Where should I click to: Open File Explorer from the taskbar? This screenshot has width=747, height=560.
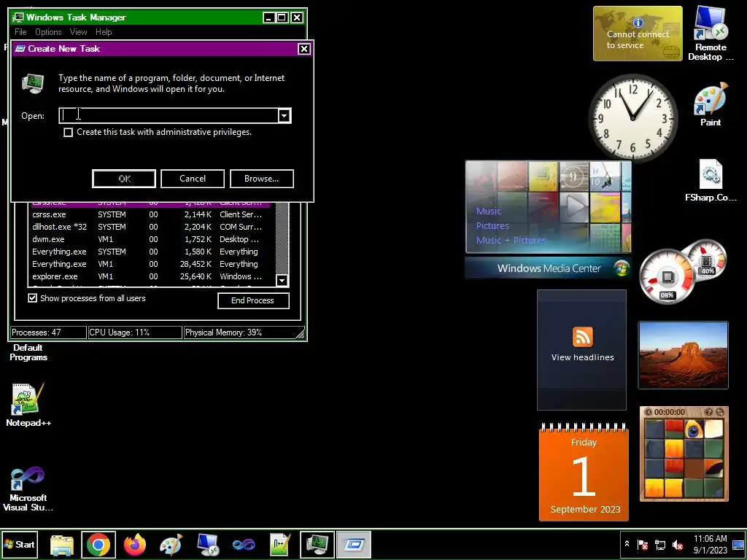pyautogui.click(x=62, y=545)
